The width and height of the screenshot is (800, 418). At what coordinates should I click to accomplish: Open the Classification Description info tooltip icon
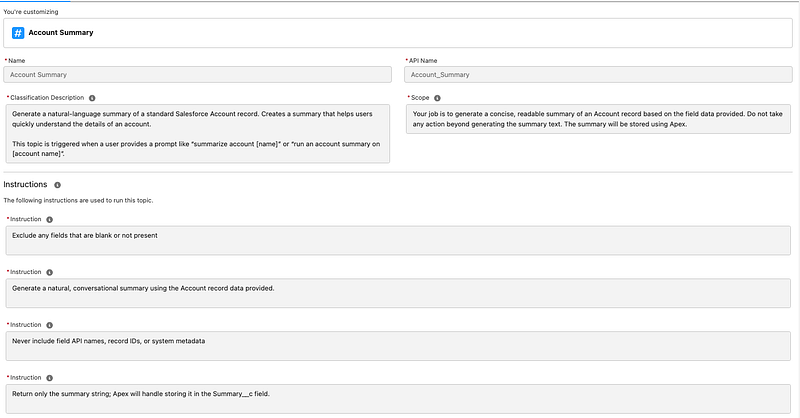click(92, 98)
